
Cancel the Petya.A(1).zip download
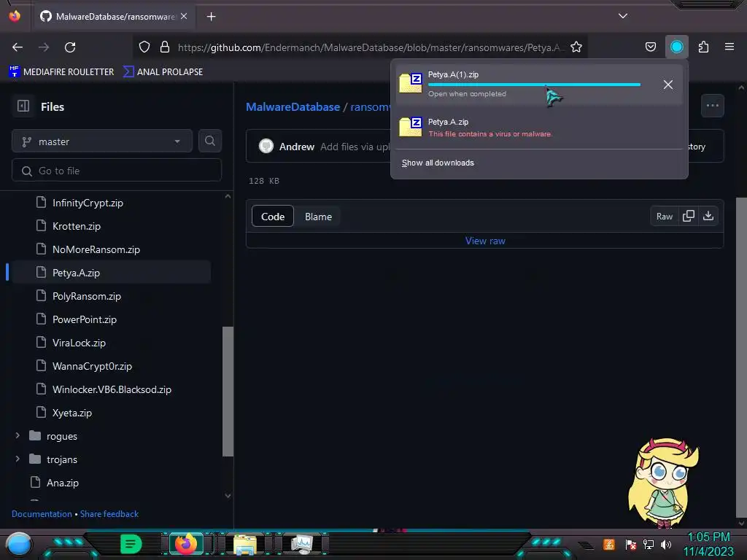[x=668, y=85]
